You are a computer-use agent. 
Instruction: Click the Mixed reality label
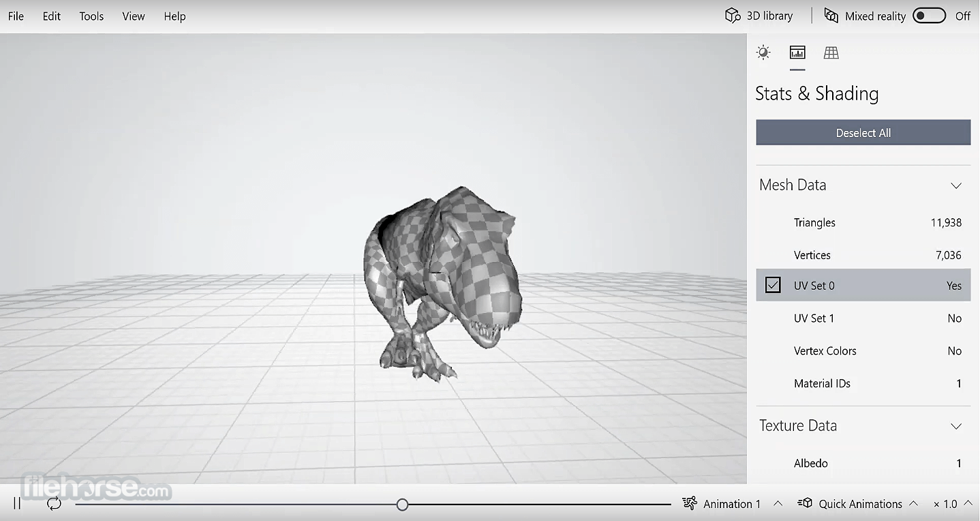pyautogui.click(x=875, y=16)
